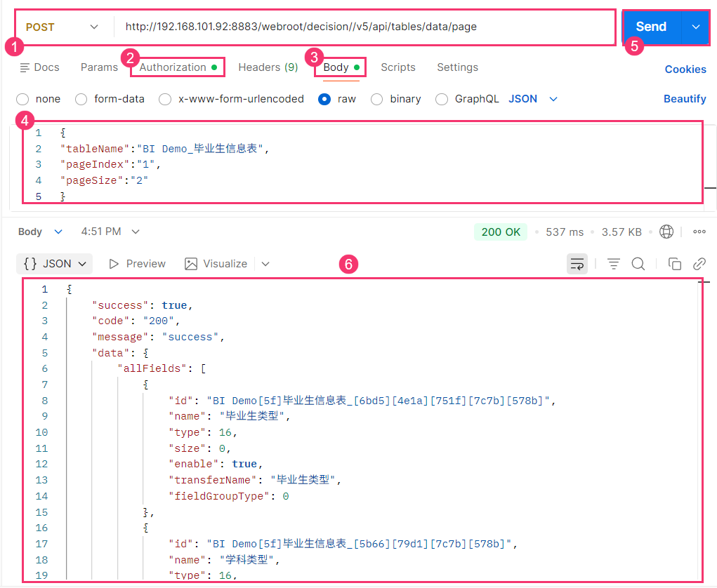
Task: Search within the response body
Action: [x=638, y=264]
